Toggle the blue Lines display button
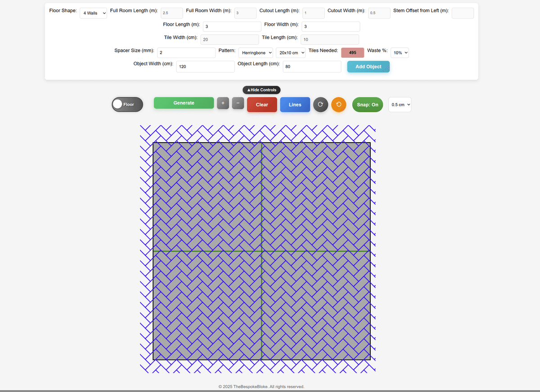The width and height of the screenshot is (540, 392). (x=295, y=104)
